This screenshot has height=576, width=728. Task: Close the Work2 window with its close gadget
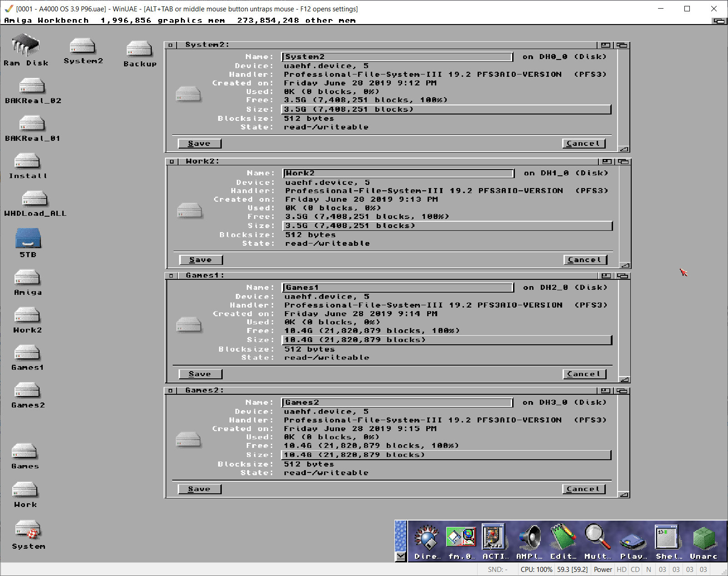tap(172, 161)
